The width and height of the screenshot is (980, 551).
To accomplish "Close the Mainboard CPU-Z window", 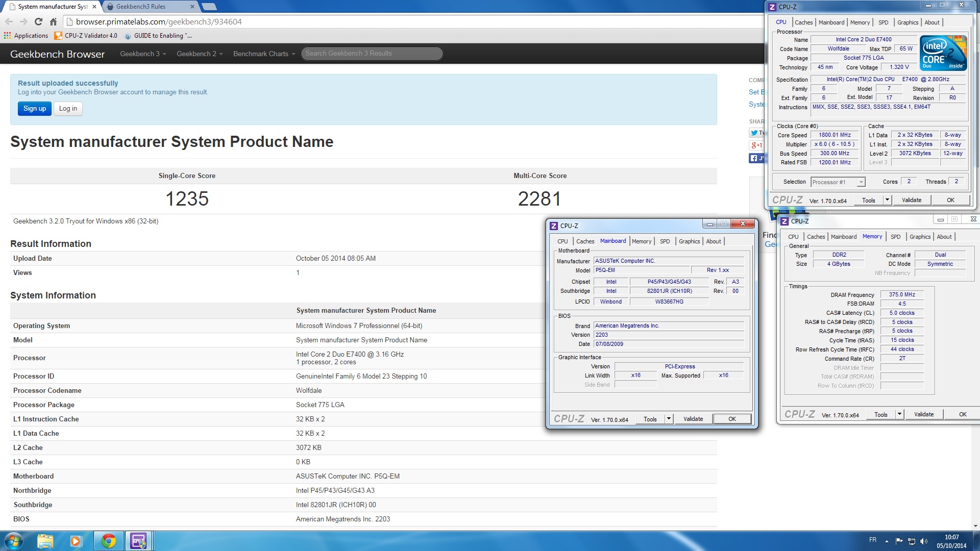I will click(743, 224).
